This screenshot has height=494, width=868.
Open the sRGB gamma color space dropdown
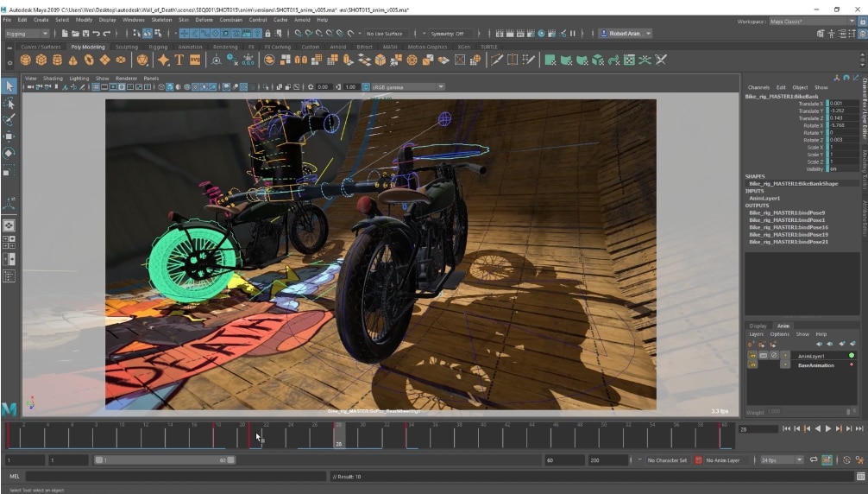pos(407,87)
